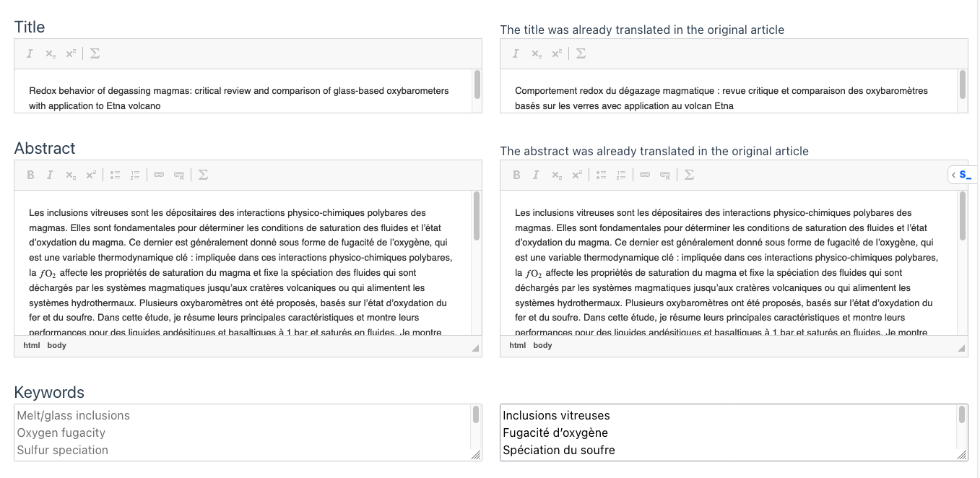The width and height of the screenshot is (980, 478).
Task: Toggle Bold in the left Abstract editor
Action: point(30,175)
